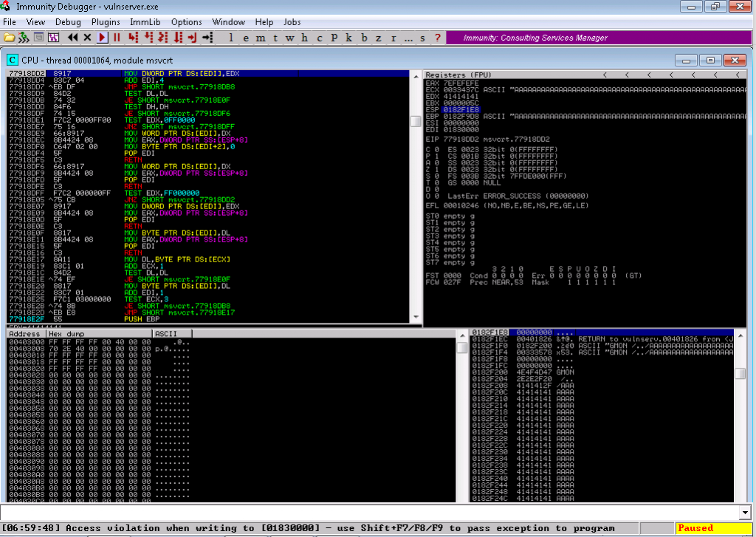Show CPU window with 'c' button
The height and width of the screenshot is (537, 756).
[319, 38]
